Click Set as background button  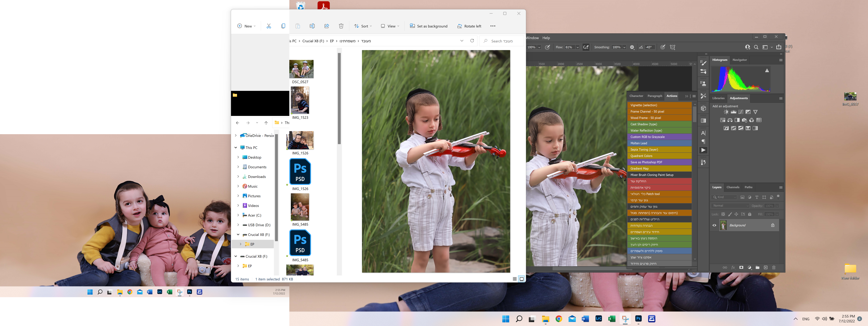point(428,26)
